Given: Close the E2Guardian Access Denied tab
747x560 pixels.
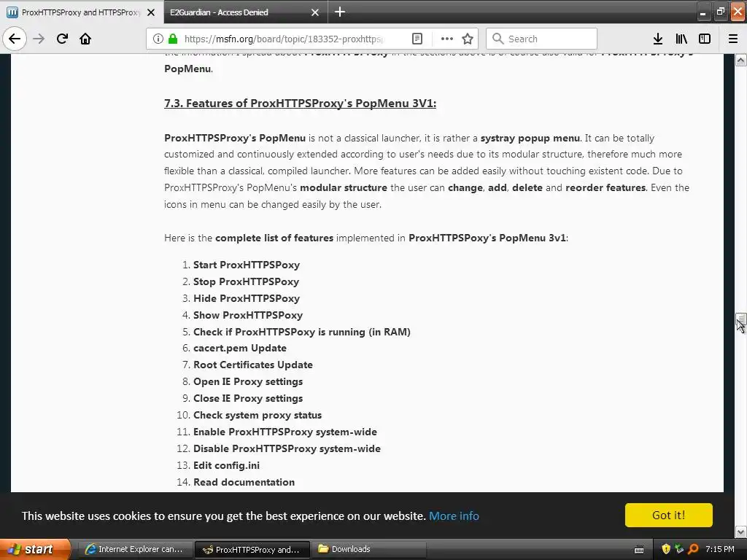Looking at the screenshot, I should (x=315, y=12).
